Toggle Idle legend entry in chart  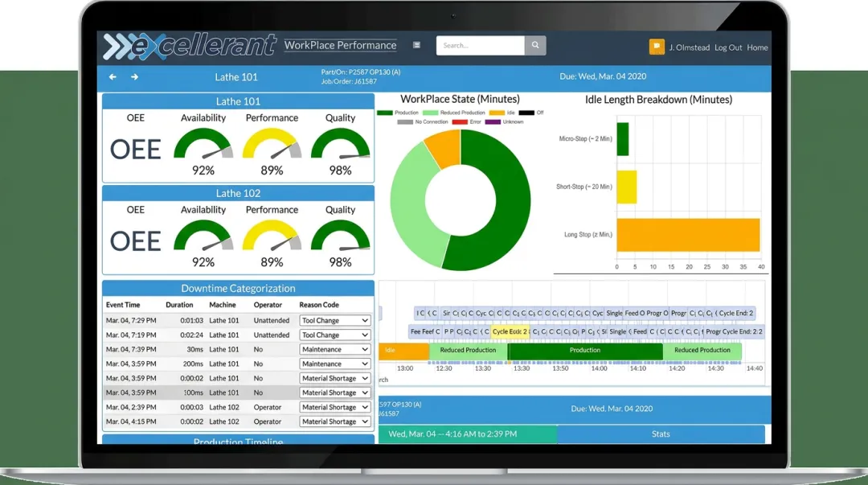coord(502,113)
